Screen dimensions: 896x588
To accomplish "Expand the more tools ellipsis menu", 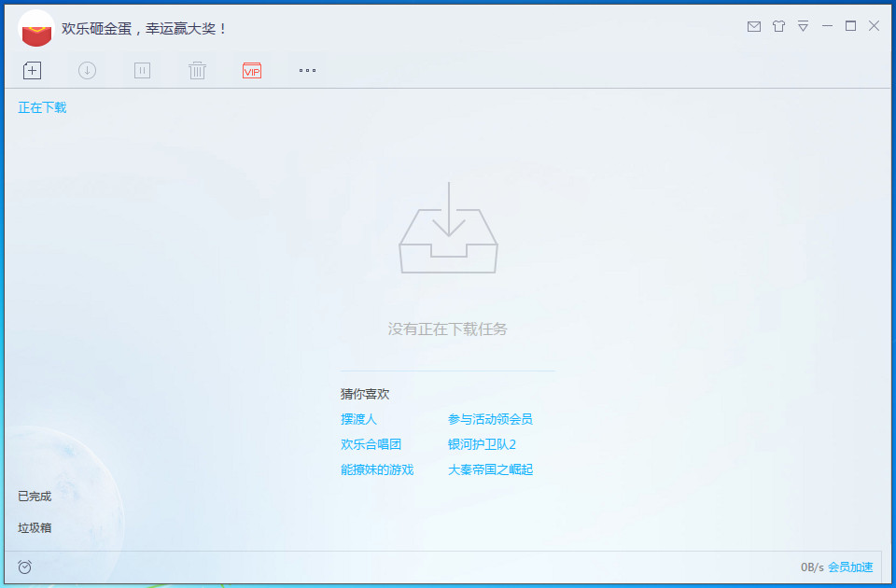I will coord(306,70).
